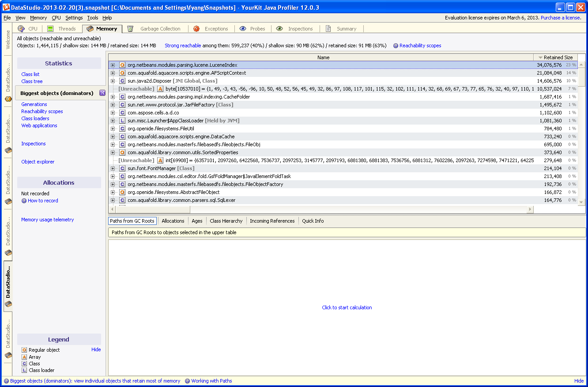Open the Probes tab
Image resolution: width=588 pixels, height=387 pixels.
click(x=253, y=29)
